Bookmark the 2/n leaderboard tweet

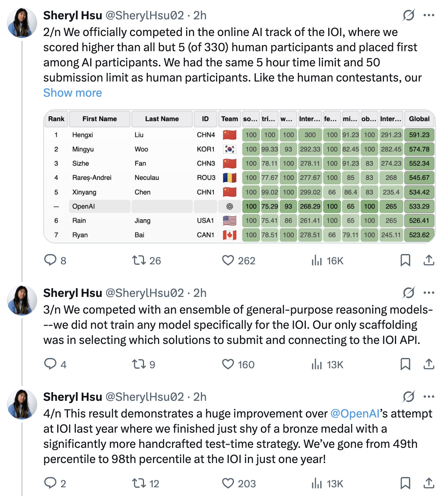(405, 260)
